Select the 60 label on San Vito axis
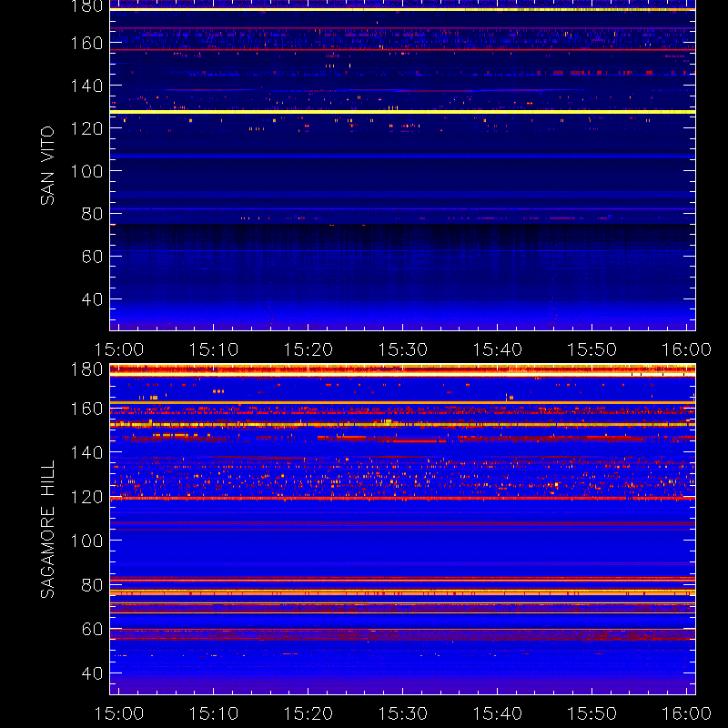Image resolution: width=728 pixels, height=728 pixels. (92, 257)
